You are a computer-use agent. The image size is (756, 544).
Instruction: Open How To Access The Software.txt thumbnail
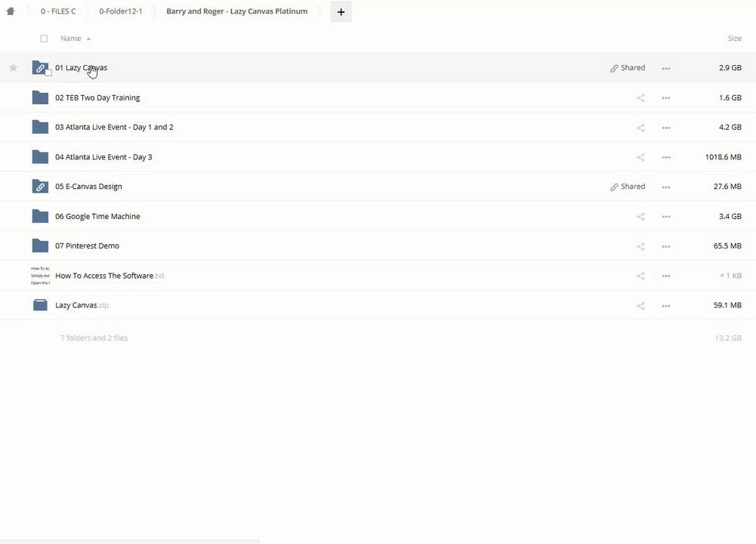[x=40, y=276]
